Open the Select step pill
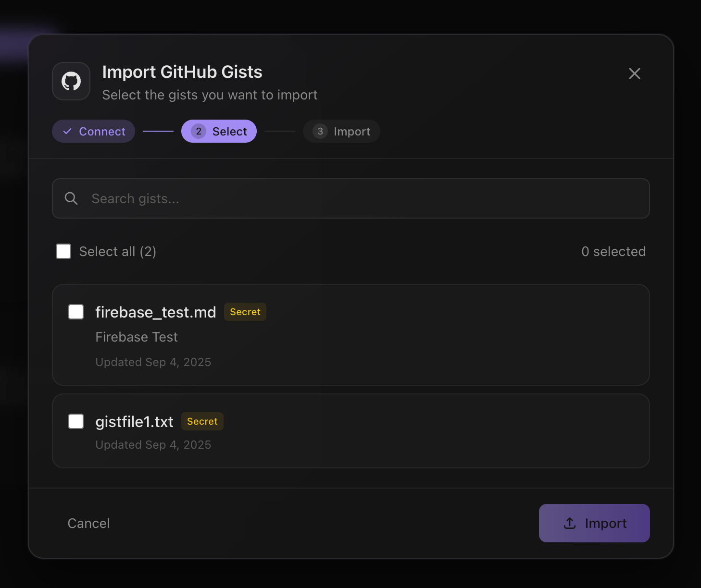The image size is (701, 588). (219, 131)
